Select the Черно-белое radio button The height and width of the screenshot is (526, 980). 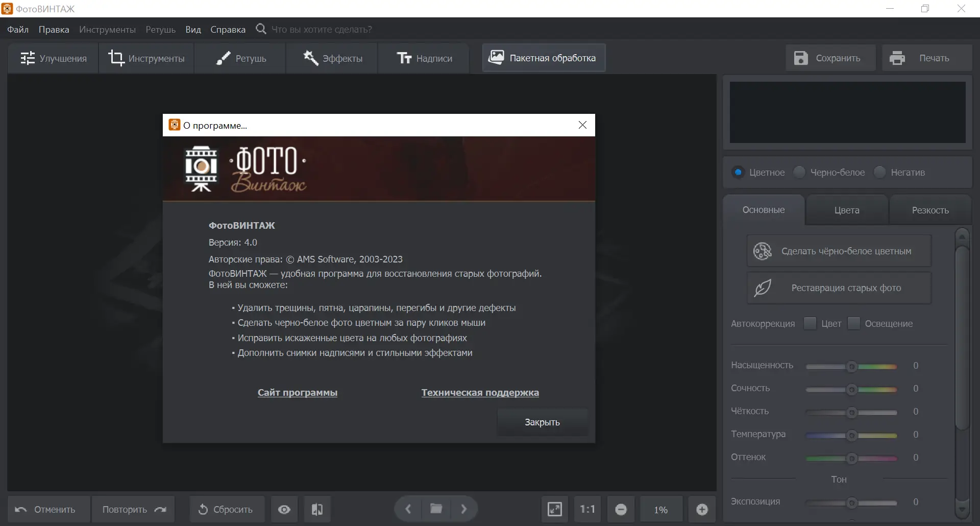pyautogui.click(x=799, y=172)
